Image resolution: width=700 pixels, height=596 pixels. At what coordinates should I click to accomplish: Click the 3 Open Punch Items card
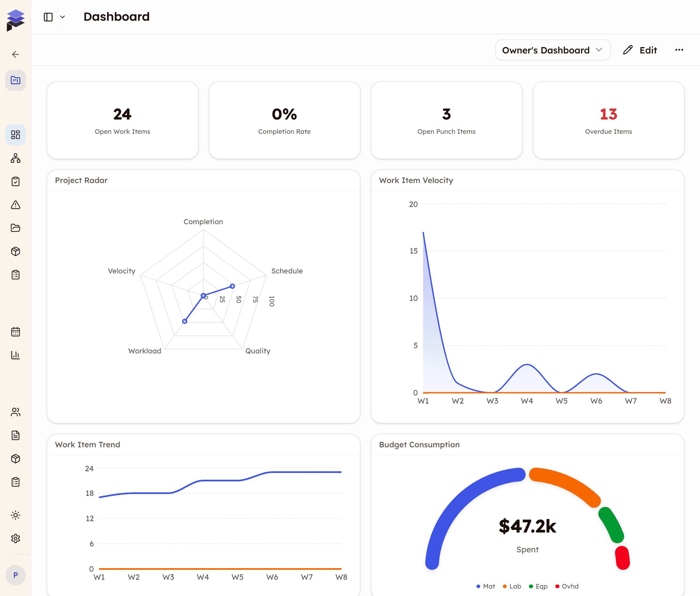click(x=447, y=120)
